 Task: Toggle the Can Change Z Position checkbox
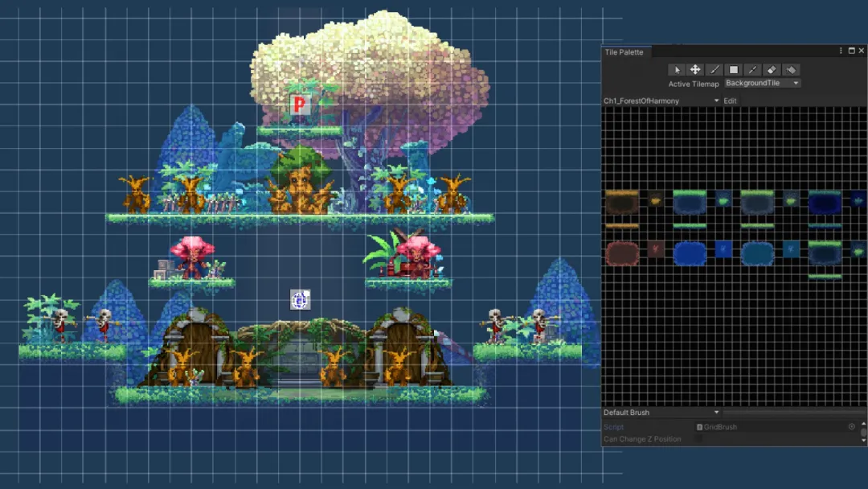[x=698, y=438]
